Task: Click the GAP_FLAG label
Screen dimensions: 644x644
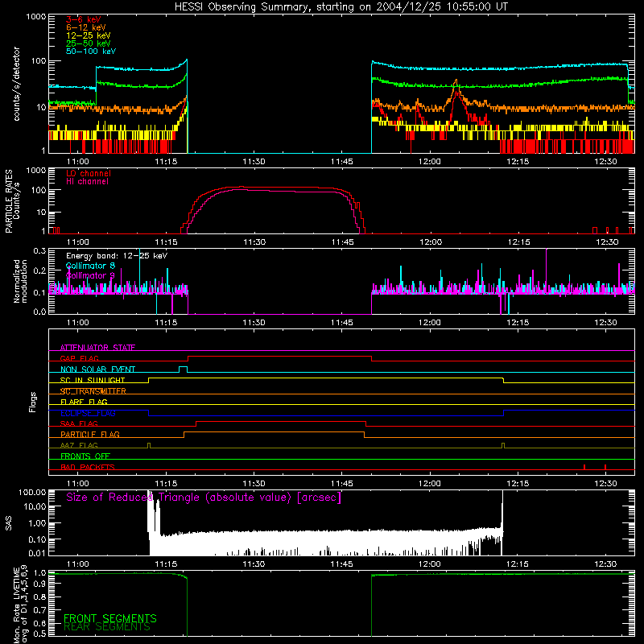Action: (x=79, y=358)
